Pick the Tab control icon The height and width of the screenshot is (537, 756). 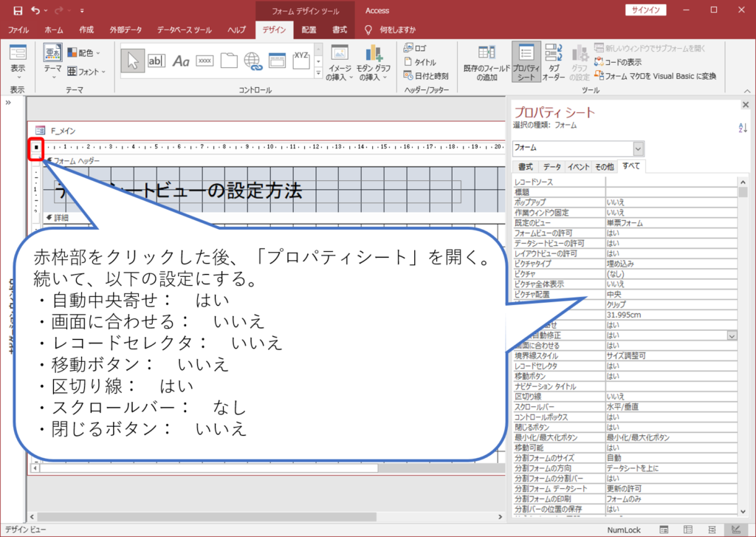pyautogui.click(x=229, y=61)
